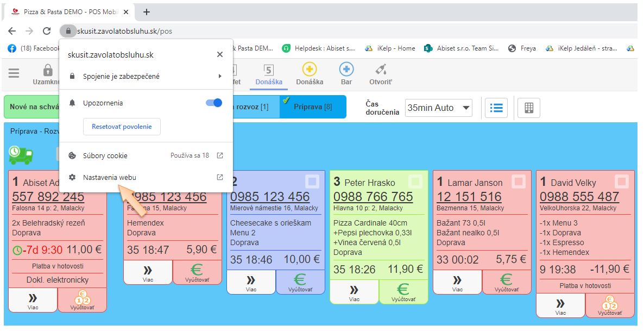Switch to list view icon
The width and height of the screenshot is (644, 331).
(x=496, y=108)
